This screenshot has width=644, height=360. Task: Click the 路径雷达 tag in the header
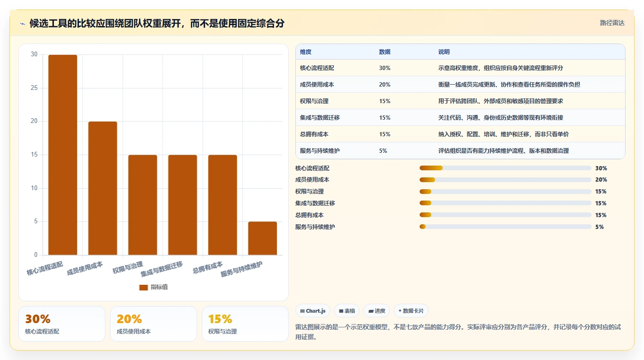click(612, 23)
